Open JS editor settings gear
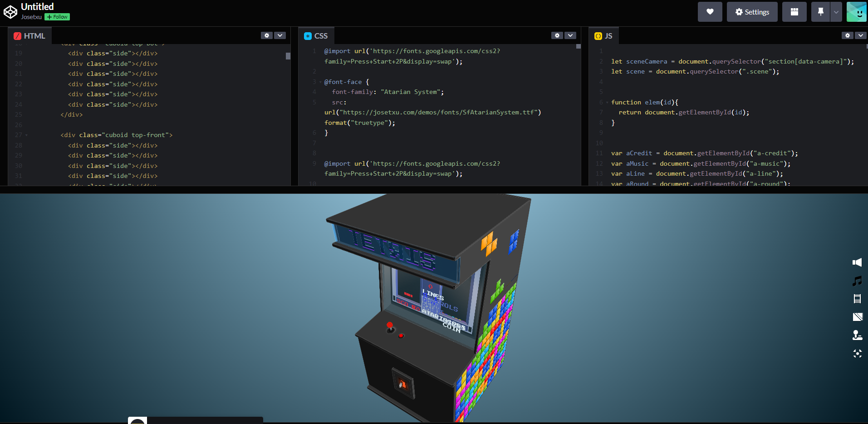 (x=848, y=35)
